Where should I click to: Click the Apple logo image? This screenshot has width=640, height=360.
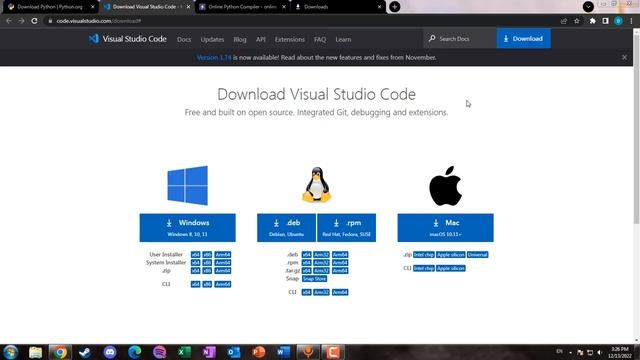[x=445, y=186]
